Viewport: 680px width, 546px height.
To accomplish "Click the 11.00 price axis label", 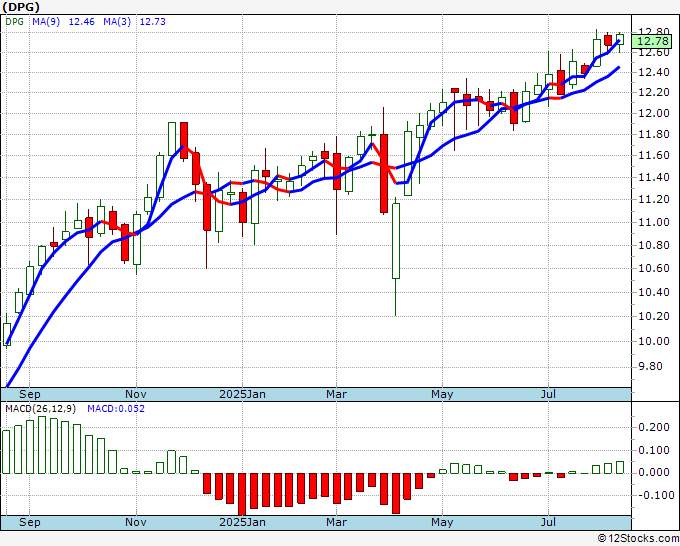I will [x=654, y=222].
